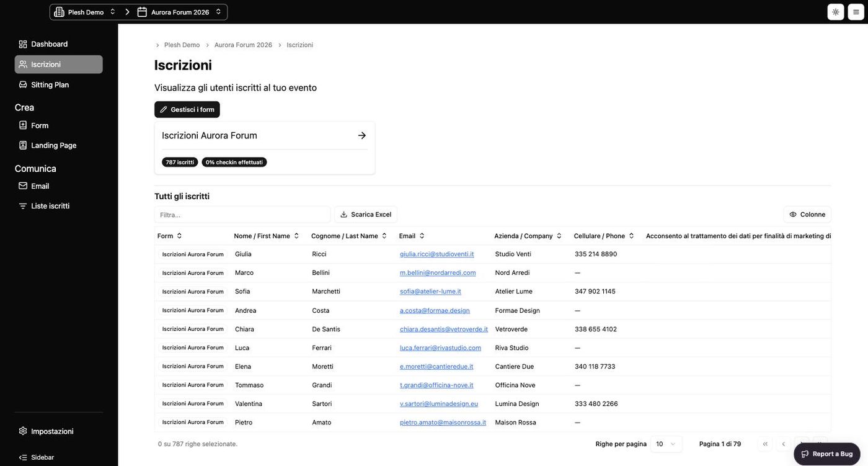Open email sofia@atelier-lume.it

[430, 292]
